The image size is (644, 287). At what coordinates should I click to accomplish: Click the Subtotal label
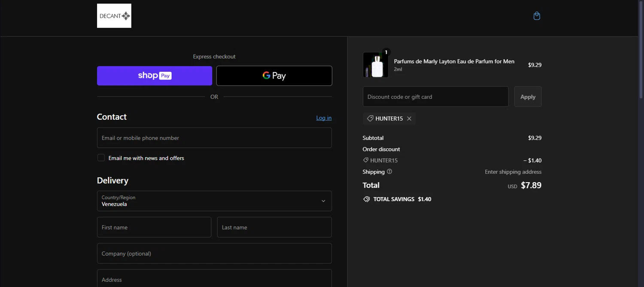(x=373, y=138)
